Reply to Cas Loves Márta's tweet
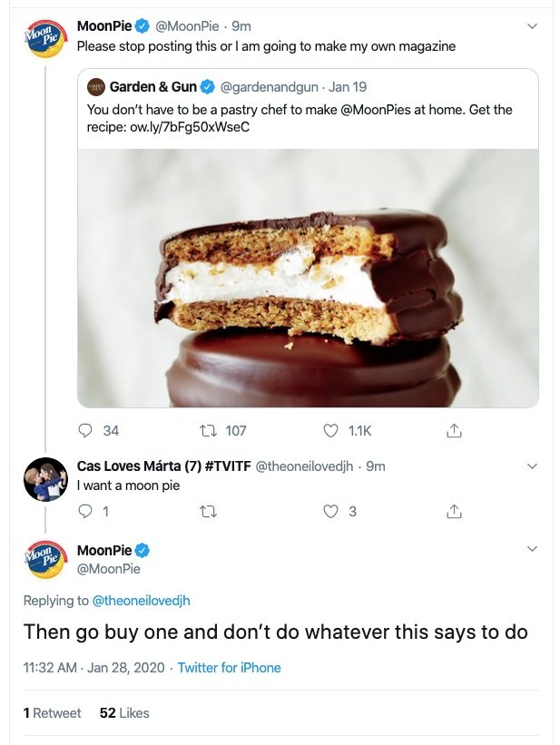 85,511
